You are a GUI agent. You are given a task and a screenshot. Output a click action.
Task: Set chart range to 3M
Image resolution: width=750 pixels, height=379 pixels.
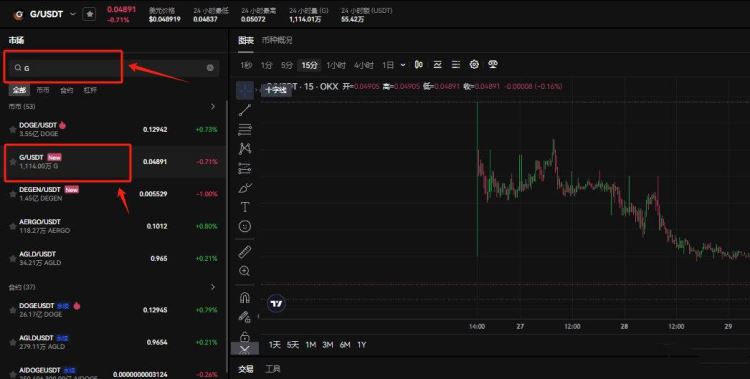click(328, 345)
